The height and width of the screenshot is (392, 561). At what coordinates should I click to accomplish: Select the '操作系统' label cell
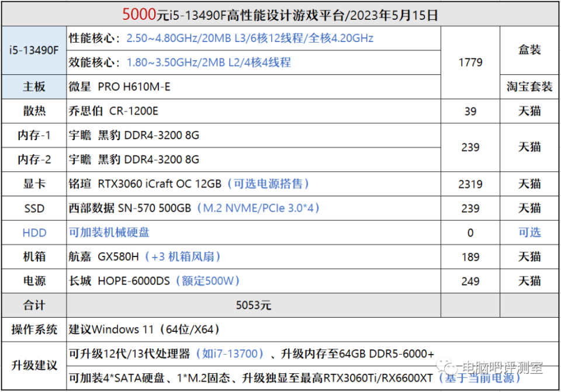click(x=34, y=329)
